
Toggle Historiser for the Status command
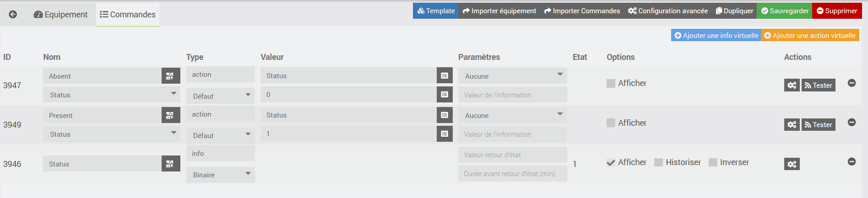pos(658,162)
